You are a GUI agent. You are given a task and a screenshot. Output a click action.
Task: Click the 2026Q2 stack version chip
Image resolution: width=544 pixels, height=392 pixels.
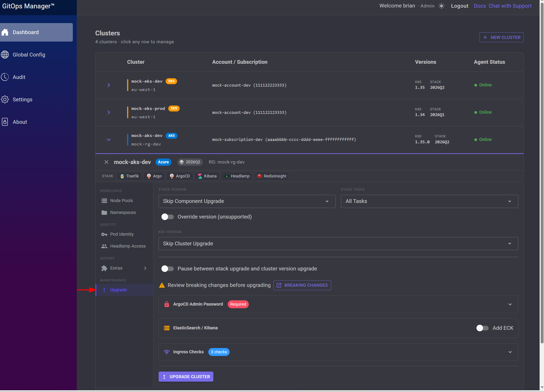coord(190,162)
